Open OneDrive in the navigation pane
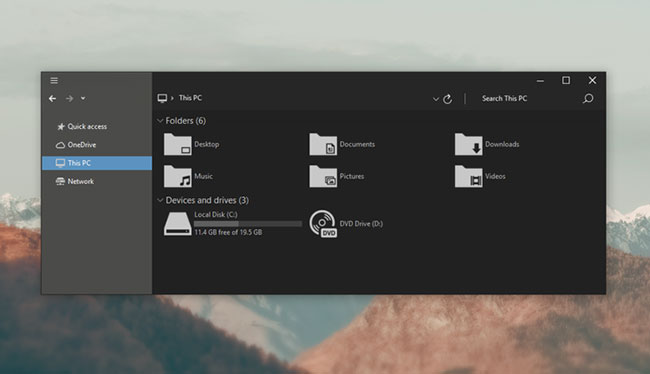 click(x=76, y=145)
